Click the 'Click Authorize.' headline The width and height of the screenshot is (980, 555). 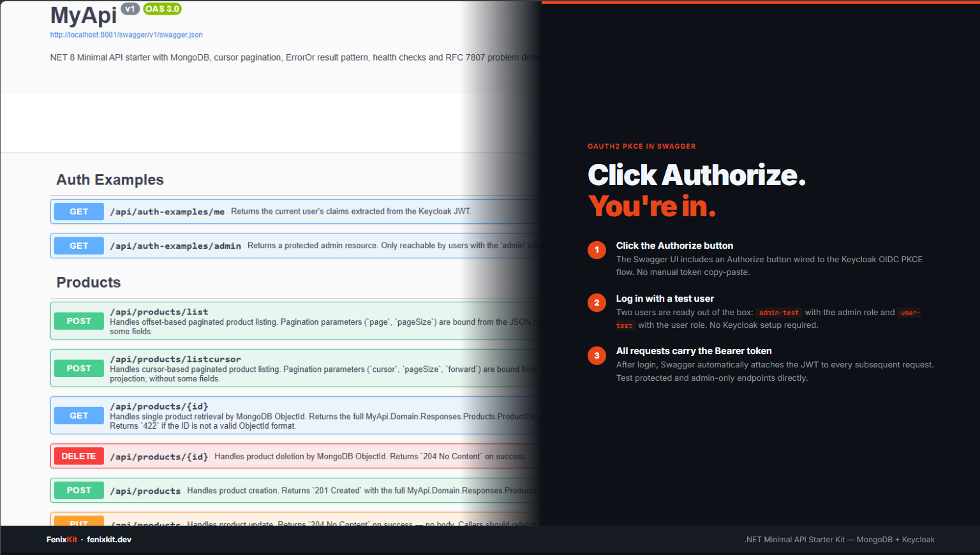pyautogui.click(x=697, y=175)
